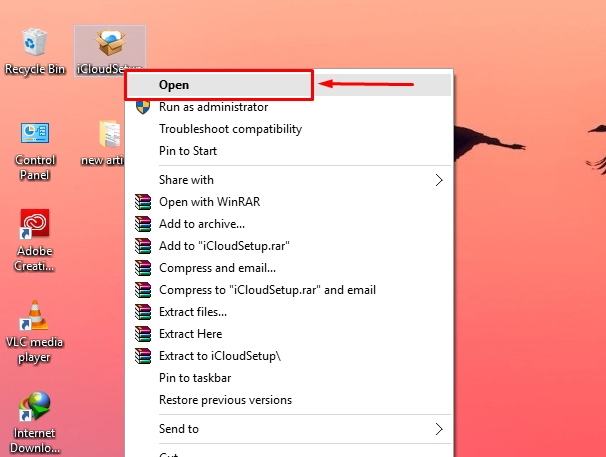Choose Pin to Start option
606x457 pixels.
[x=188, y=151]
